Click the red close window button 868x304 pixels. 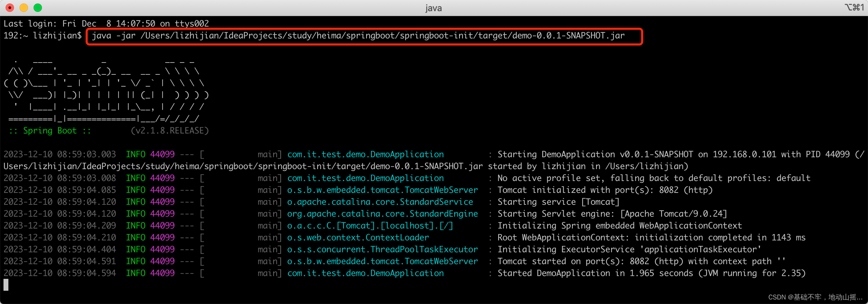coord(10,8)
